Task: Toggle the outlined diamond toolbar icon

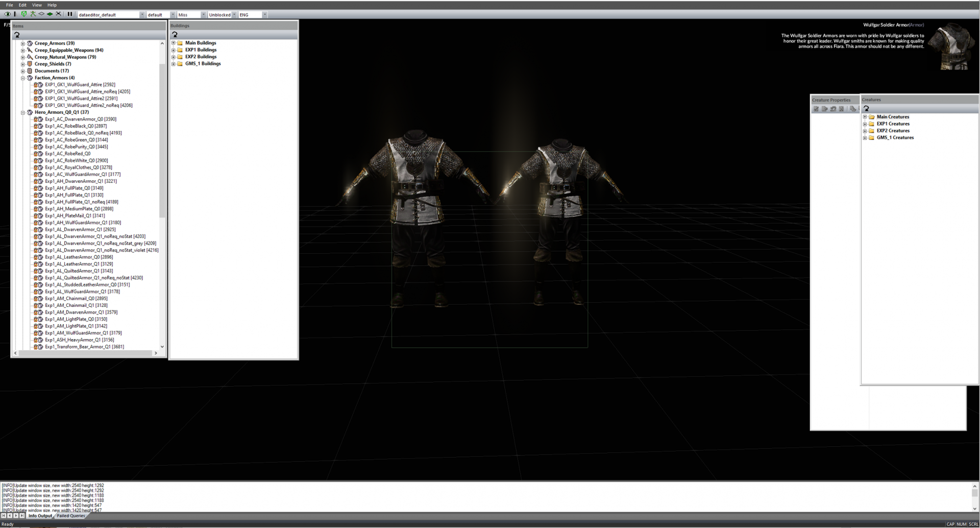Action: [x=41, y=14]
